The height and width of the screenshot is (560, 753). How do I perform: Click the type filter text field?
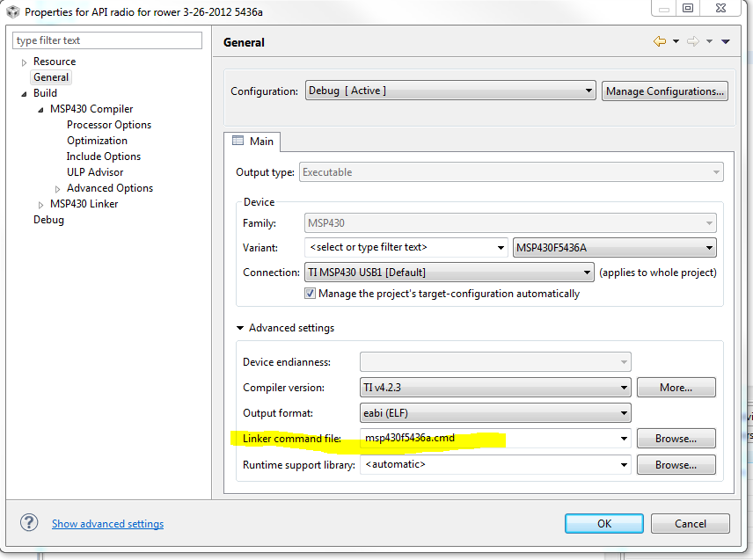(x=107, y=40)
